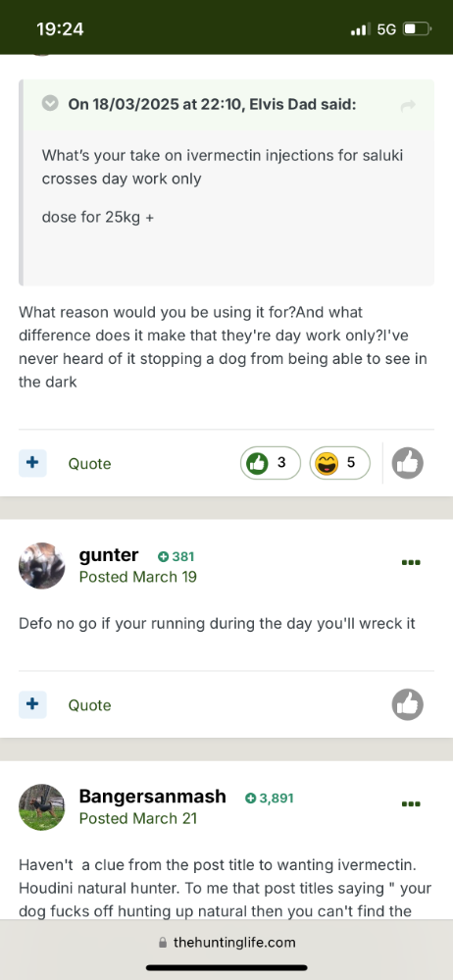Screen dimensions: 453x980
Task: Open Bangersanmash post options menu dots
Action: [x=411, y=803]
